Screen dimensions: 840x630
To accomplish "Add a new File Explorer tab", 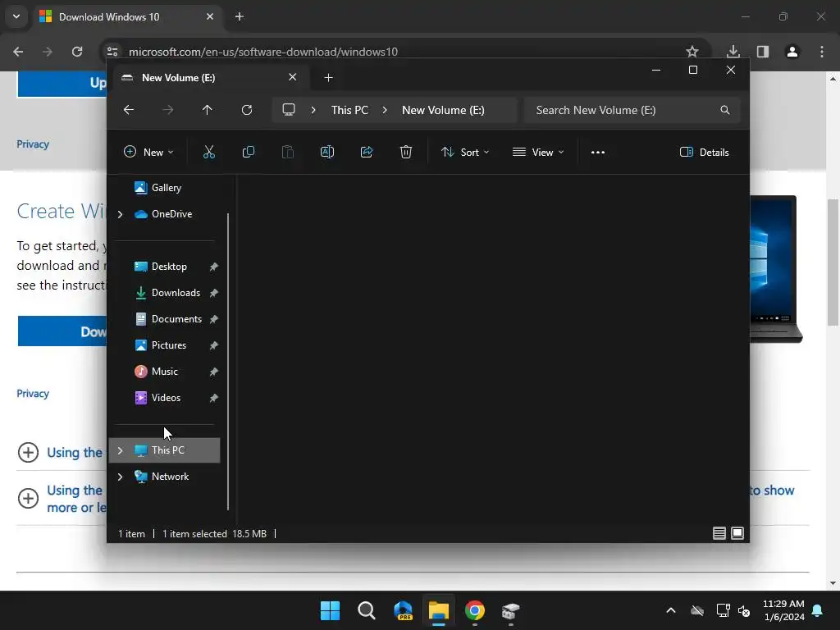I will (328, 78).
